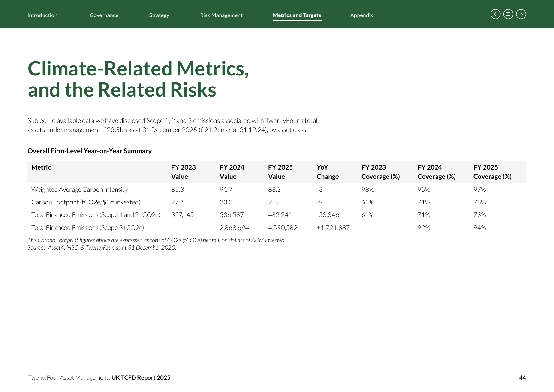Open the Introduction section
The image size is (554, 392).
(x=42, y=15)
